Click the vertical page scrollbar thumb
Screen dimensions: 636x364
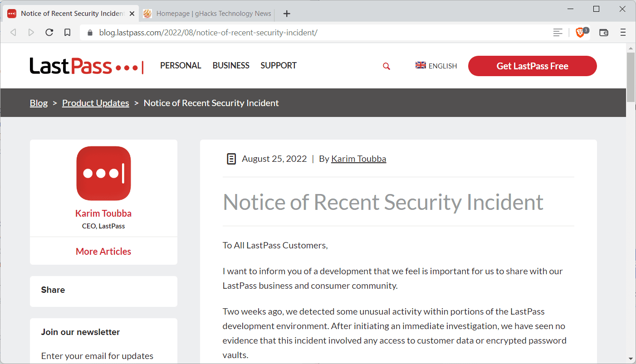(x=631, y=77)
